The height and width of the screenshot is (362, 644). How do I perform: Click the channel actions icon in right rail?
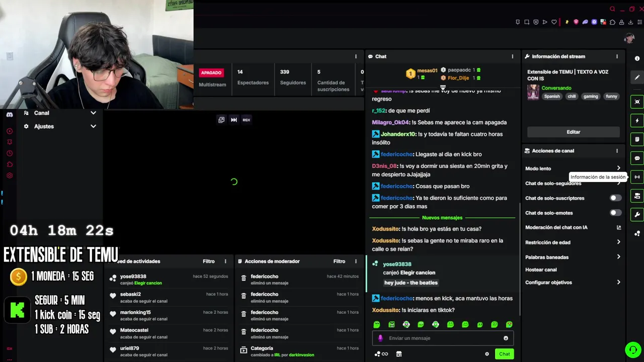point(637,196)
